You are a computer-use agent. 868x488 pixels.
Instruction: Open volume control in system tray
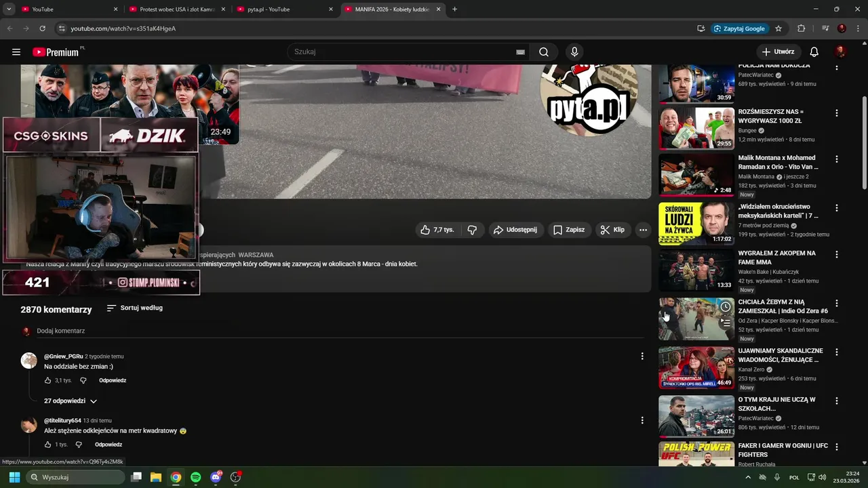click(x=823, y=477)
